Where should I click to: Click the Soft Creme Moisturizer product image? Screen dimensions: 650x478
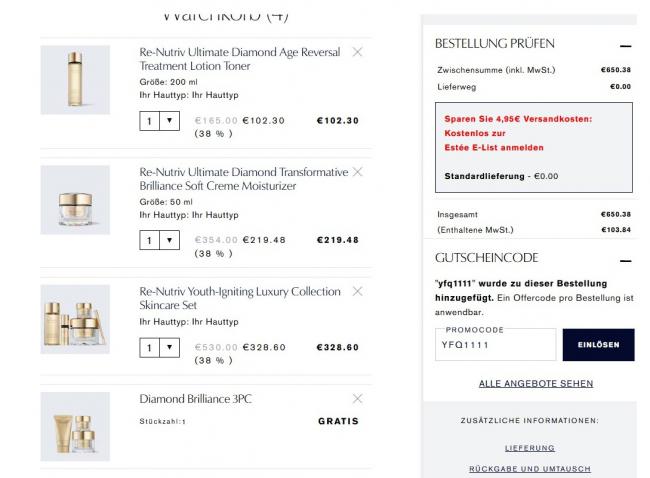click(x=75, y=200)
